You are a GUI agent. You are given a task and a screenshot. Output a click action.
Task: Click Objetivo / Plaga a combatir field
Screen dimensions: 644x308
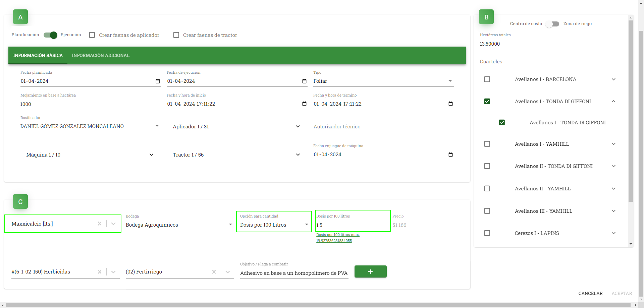(x=294, y=273)
